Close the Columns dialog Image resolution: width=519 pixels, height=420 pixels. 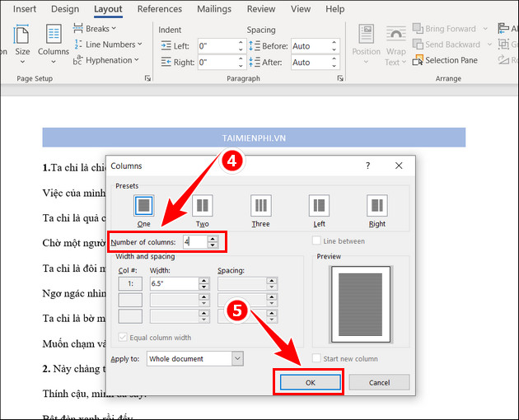point(399,166)
